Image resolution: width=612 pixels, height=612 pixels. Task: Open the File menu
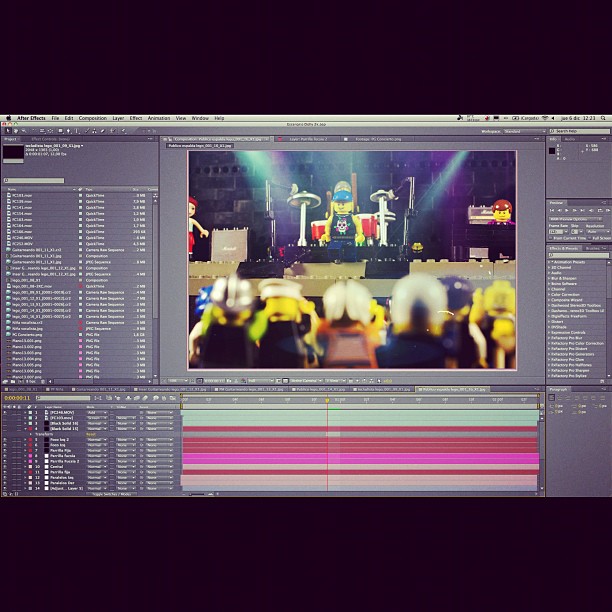(55, 118)
